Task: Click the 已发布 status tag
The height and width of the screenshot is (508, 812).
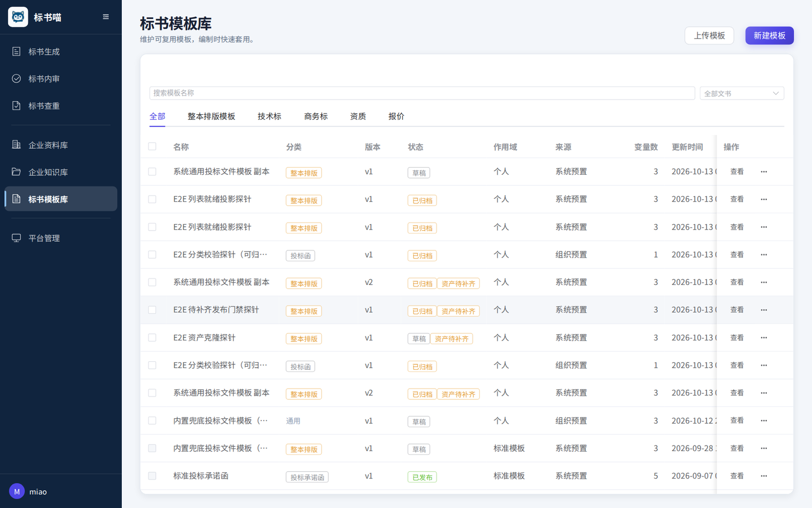Action: (422, 477)
